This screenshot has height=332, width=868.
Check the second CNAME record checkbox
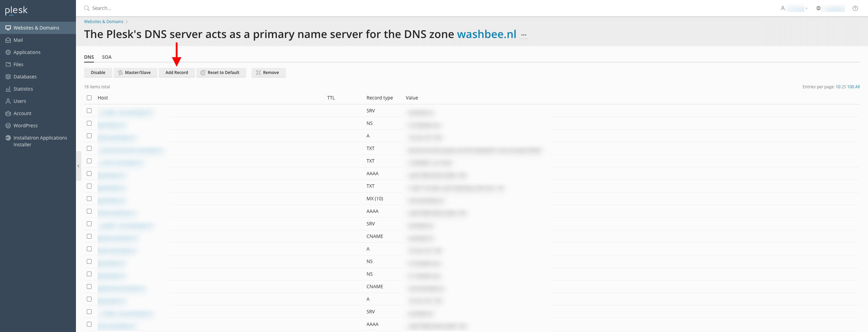tap(89, 287)
